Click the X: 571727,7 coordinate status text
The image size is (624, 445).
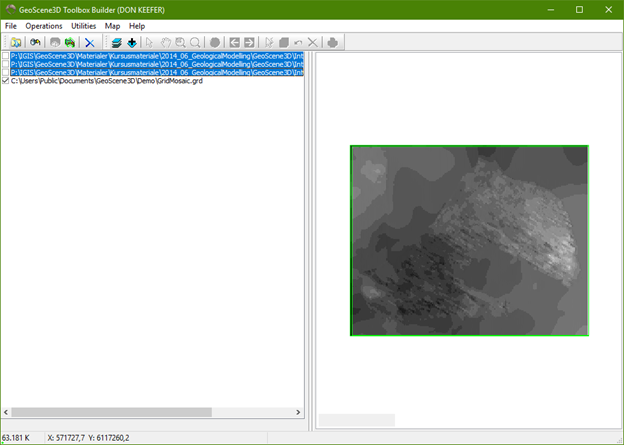point(66,438)
